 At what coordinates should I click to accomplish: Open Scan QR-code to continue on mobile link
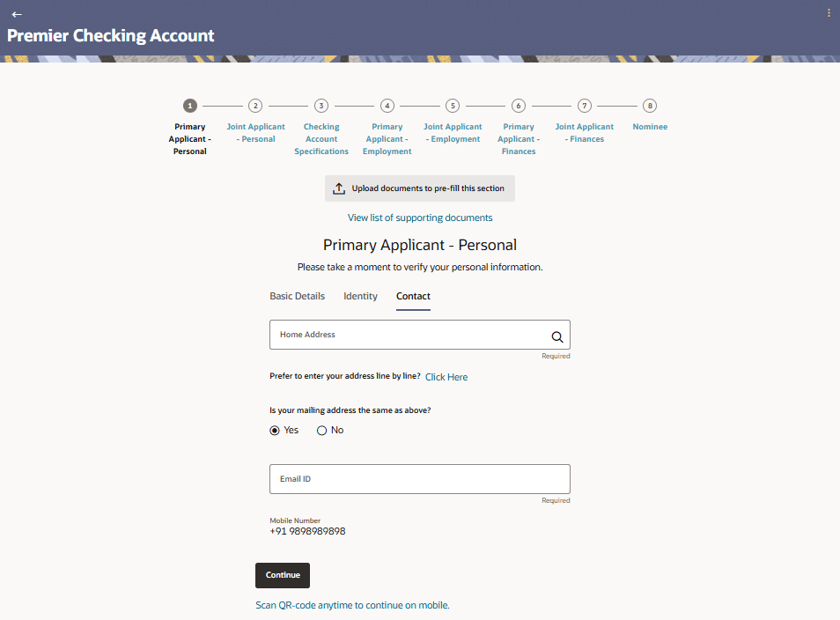(352, 605)
